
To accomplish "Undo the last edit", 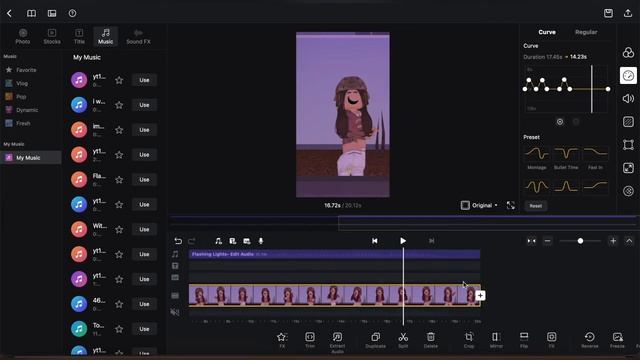I will tap(178, 241).
